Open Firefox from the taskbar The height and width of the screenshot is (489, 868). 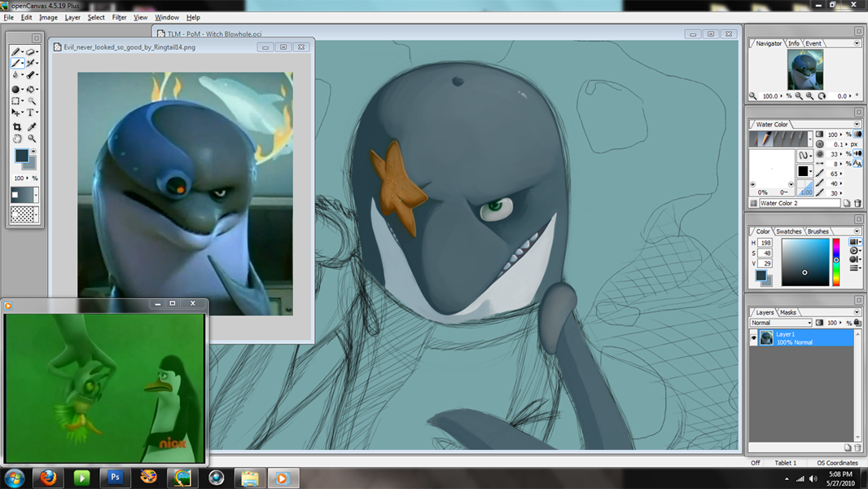click(x=48, y=478)
